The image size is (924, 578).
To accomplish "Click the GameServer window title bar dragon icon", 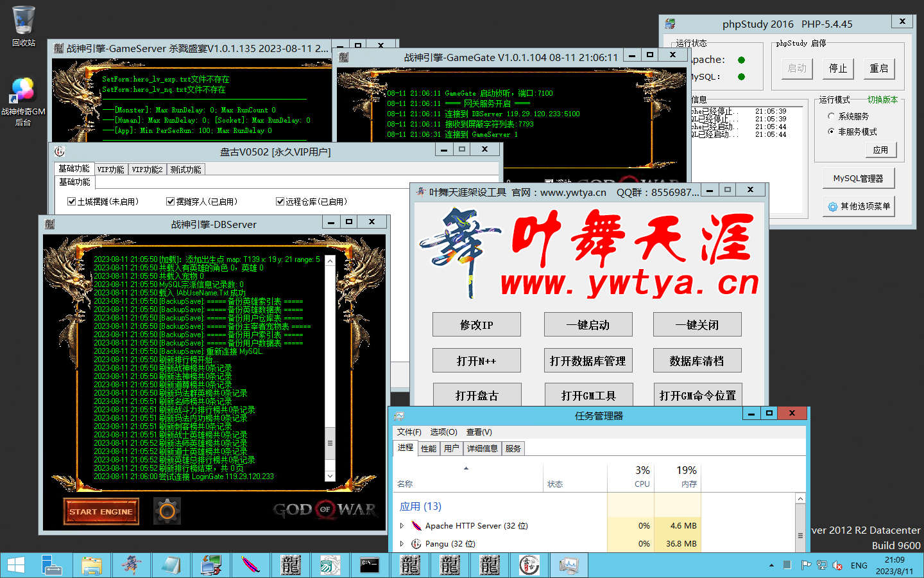I will (x=59, y=48).
